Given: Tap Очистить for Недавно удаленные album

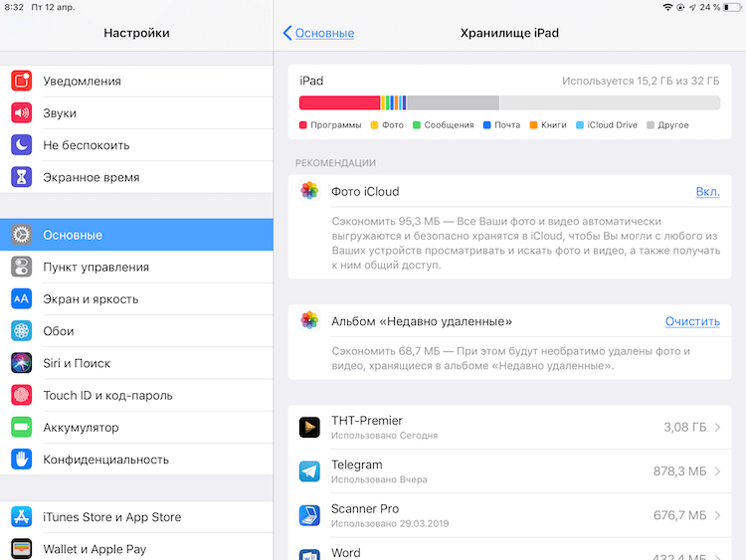Looking at the screenshot, I should click(x=692, y=321).
